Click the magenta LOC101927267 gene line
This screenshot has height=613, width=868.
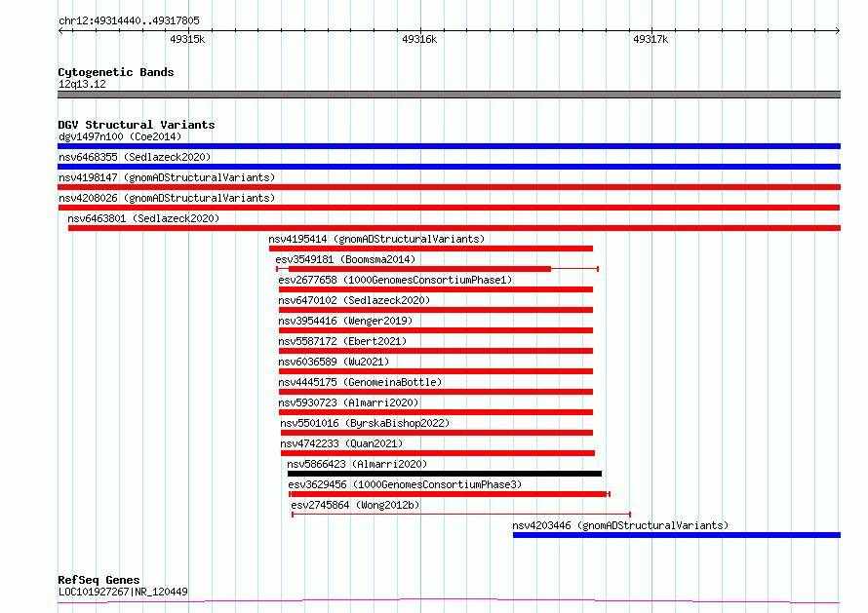tap(449, 601)
